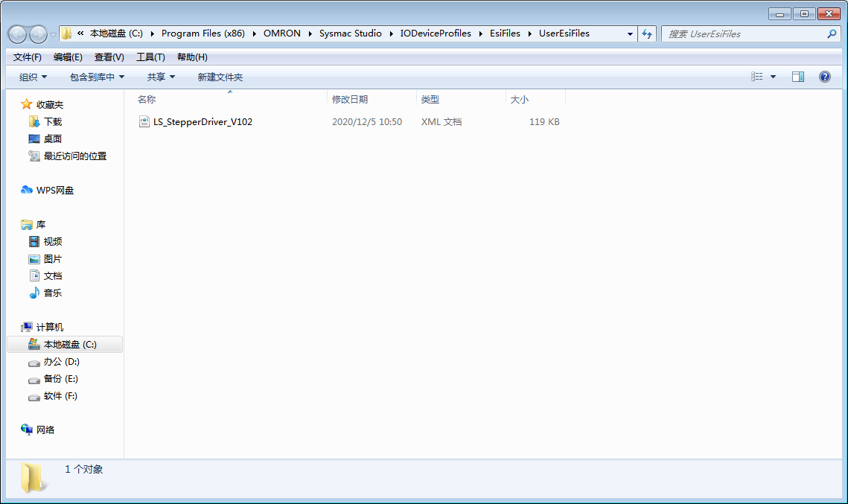
Task: Expand the arrow after OMRON breadcrumb
Action: tap(310, 34)
